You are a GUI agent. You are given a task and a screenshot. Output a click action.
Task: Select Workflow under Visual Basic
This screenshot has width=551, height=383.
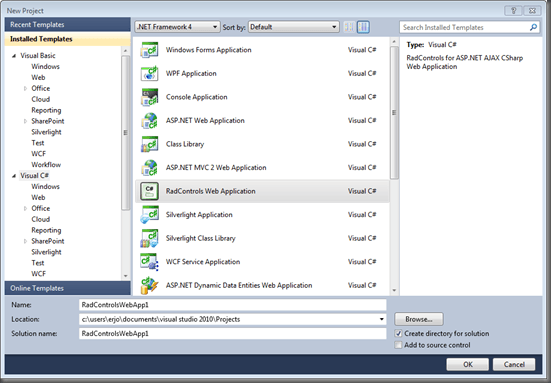click(46, 165)
